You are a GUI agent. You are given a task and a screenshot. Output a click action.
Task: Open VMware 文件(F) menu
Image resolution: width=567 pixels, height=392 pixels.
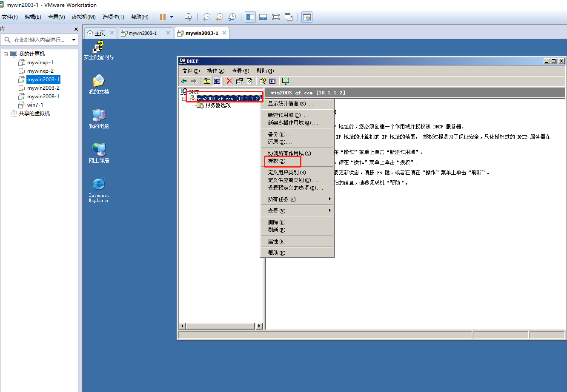pyautogui.click(x=10, y=17)
